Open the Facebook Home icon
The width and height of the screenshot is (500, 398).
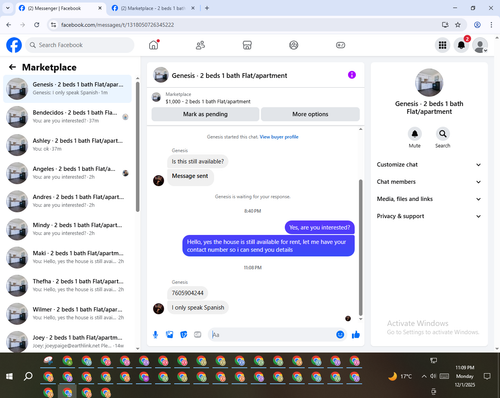[154, 45]
